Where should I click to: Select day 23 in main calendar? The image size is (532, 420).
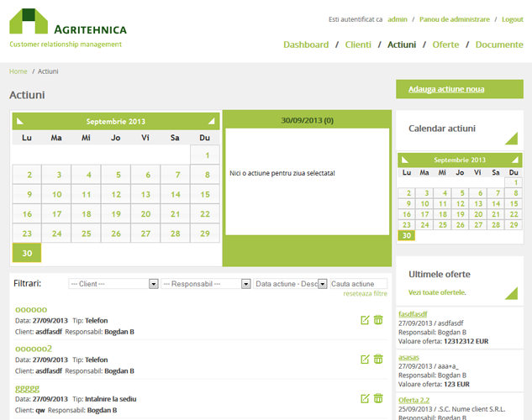click(x=27, y=234)
